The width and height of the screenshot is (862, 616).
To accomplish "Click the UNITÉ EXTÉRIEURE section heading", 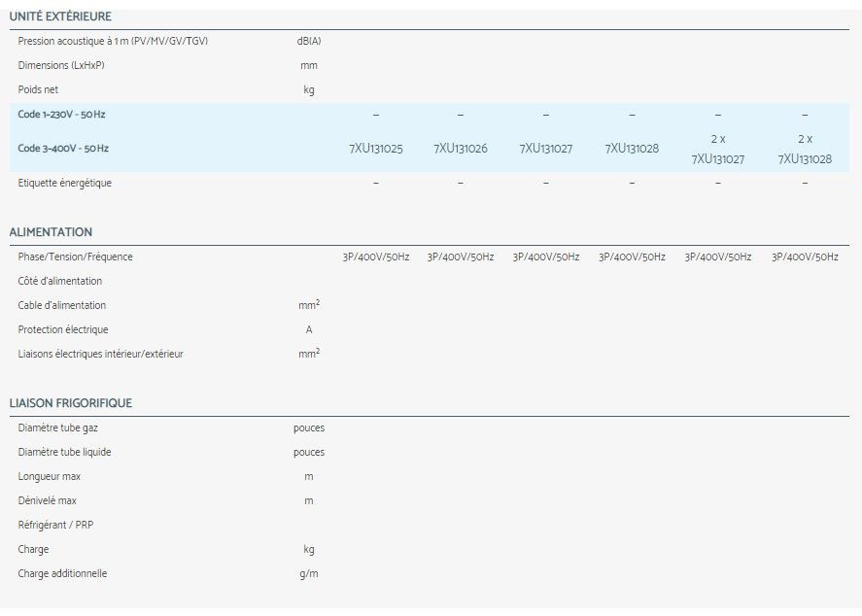I will [60, 17].
